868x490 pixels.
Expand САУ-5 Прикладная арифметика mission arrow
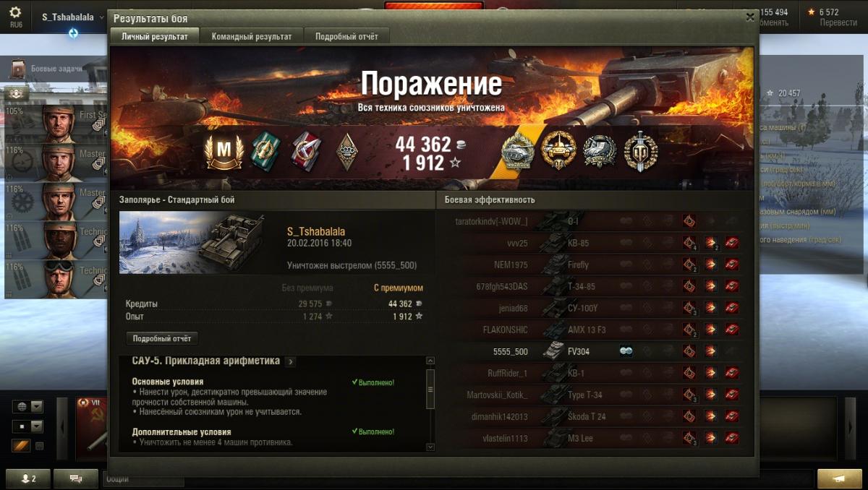click(x=290, y=361)
